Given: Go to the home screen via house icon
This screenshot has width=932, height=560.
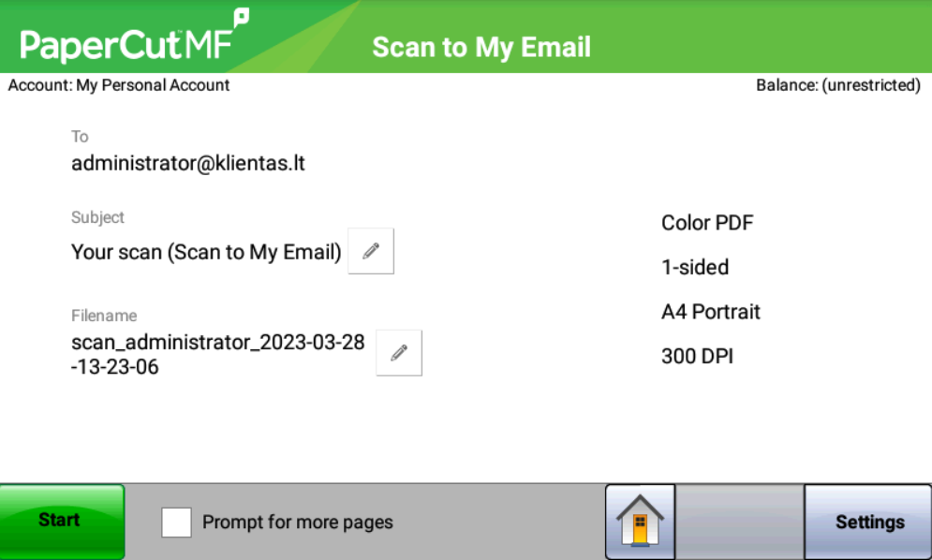Looking at the screenshot, I should click(640, 522).
